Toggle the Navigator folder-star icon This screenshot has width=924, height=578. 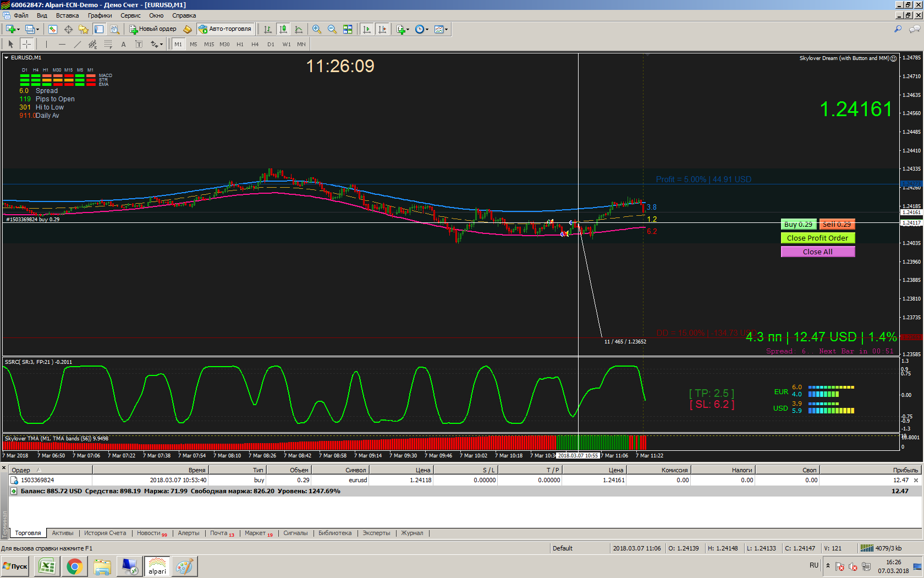tap(84, 29)
